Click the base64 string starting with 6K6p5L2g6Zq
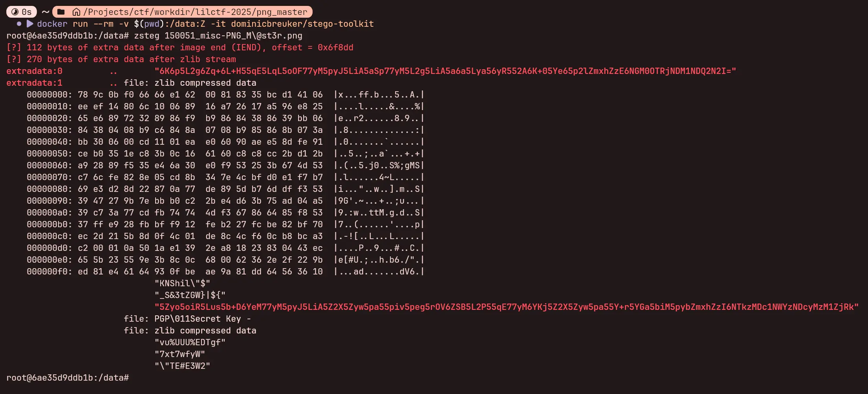868x394 pixels. (x=445, y=71)
